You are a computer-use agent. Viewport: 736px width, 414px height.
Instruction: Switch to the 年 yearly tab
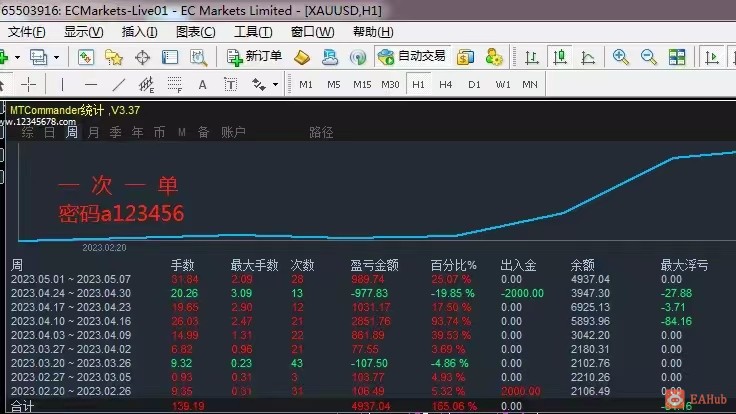pyautogui.click(x=138, y=132)
